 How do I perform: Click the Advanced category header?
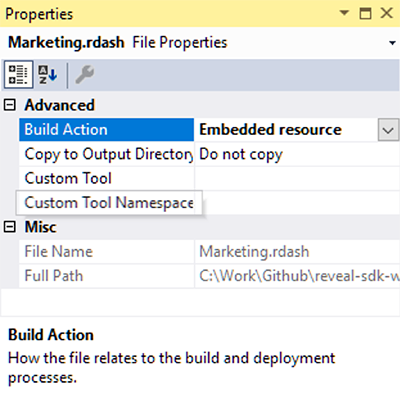coord(60,105)
